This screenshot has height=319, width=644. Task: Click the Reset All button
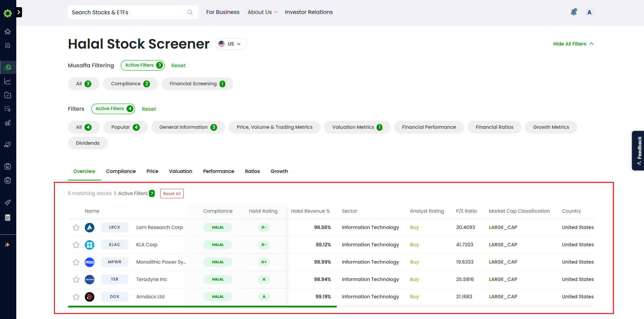172,194
